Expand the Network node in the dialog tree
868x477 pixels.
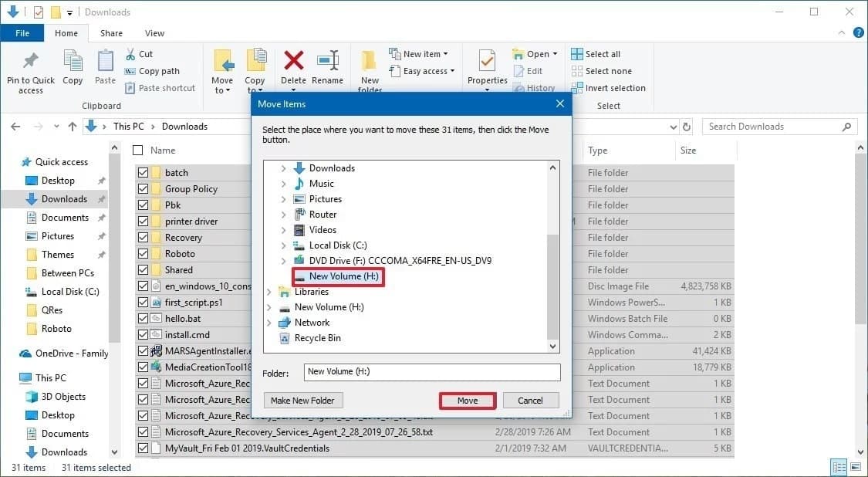(x=269, y=322)
